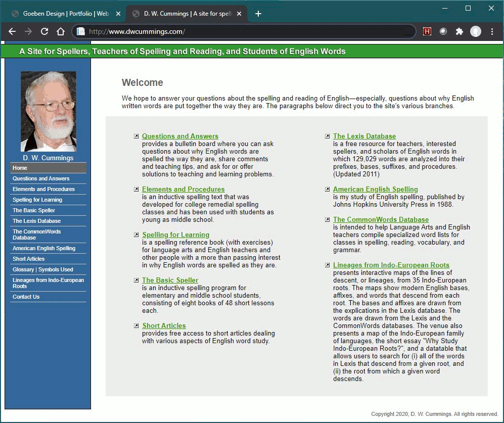Screen dimensions: 504x423
Task: Open Glossary | Symbols Used sidebar item
Action: pyautogui.click(x=48, y=269)
